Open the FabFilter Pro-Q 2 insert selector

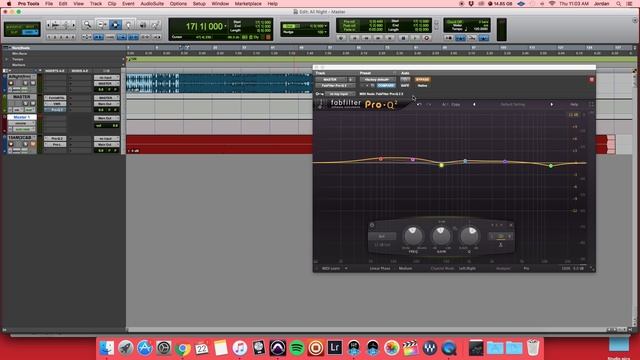point(335,85)
